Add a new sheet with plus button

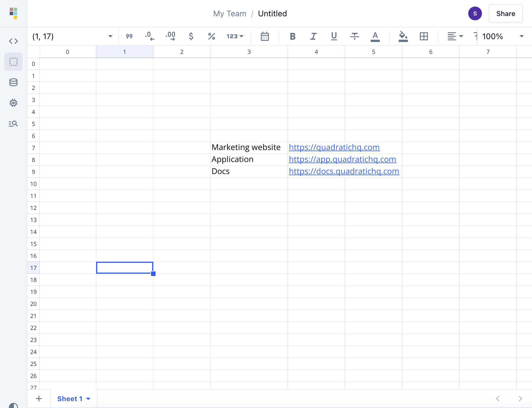(x=39, y=399)
